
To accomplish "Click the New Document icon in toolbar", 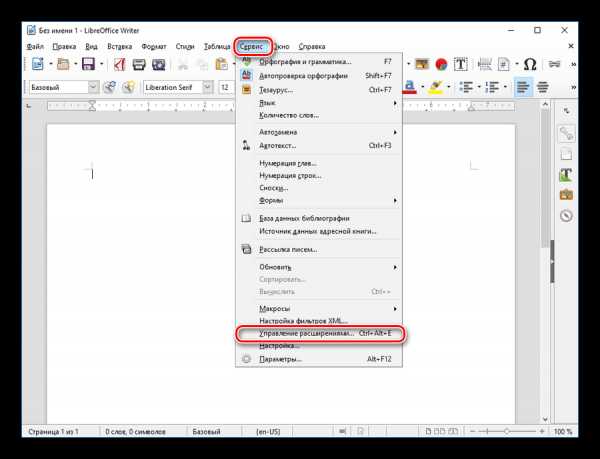I will coord(38,64).
